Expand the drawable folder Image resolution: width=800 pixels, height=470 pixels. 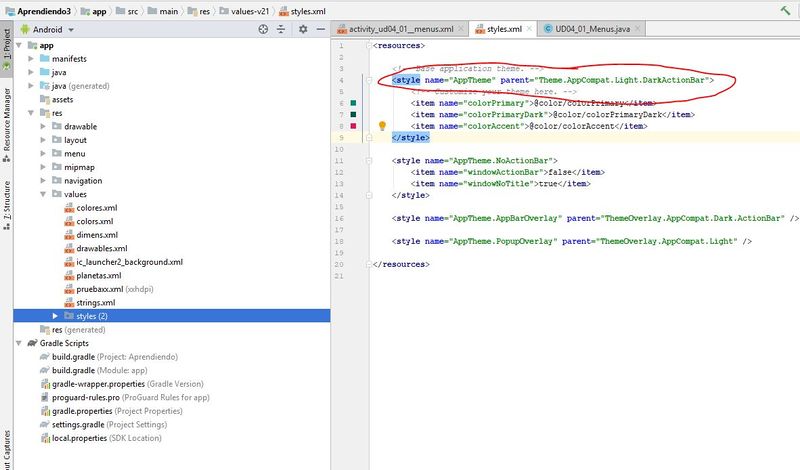[x=43, y=127]
